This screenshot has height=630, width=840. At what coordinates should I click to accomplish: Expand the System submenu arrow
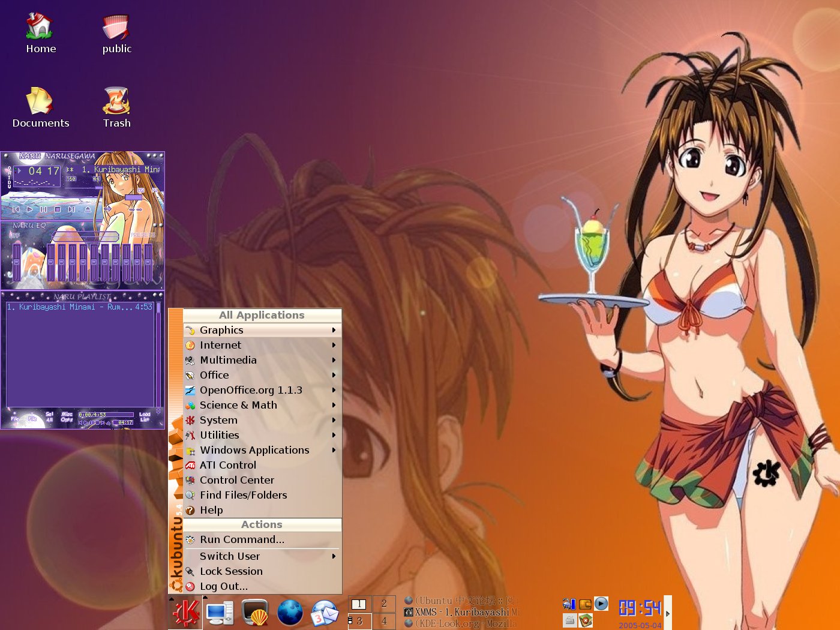click(334, 420)
